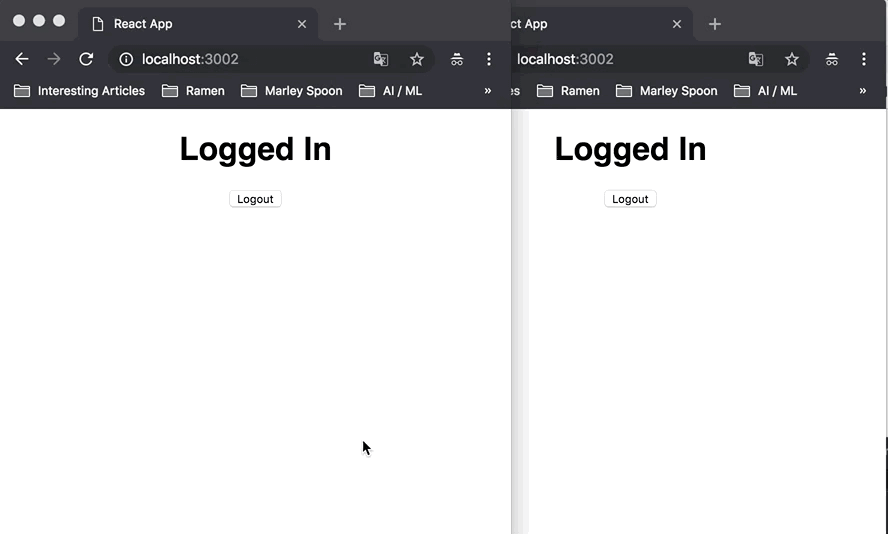888x534 pixels.
Task: Open site information icon beside localhost:3002 in left window
Action: 126,59
